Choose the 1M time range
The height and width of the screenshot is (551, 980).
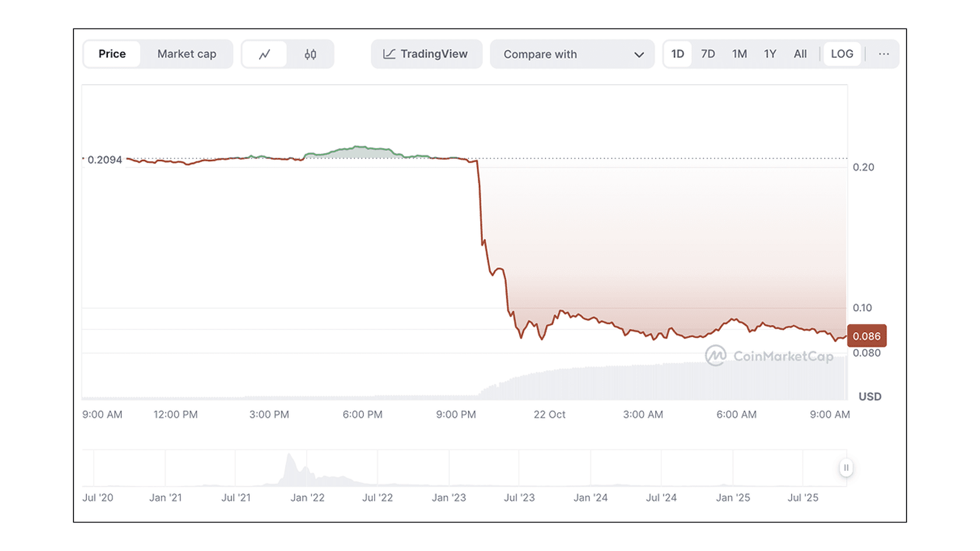click(x=739, y=54)
